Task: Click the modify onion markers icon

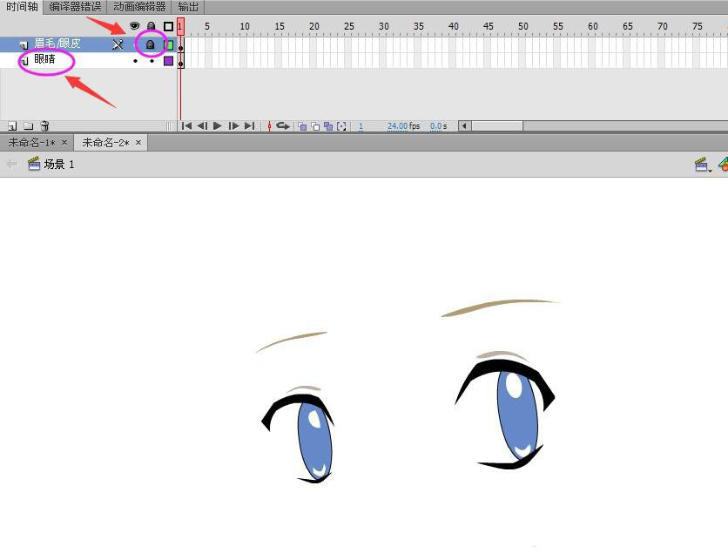Action: click(x=341, y=126)
